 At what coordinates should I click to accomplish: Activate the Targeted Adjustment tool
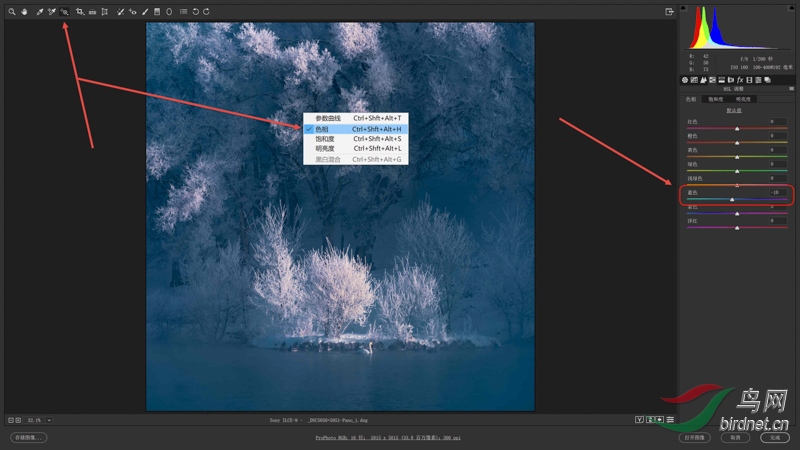(x=65, y=11)
